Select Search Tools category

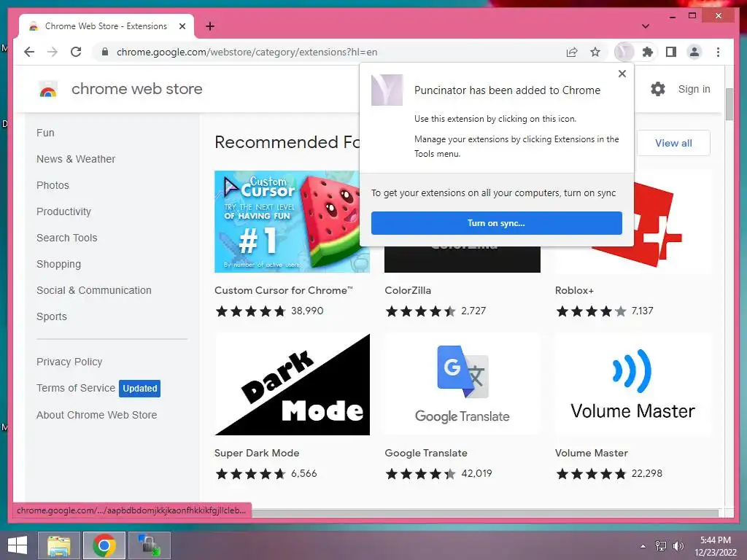(66, 238)
